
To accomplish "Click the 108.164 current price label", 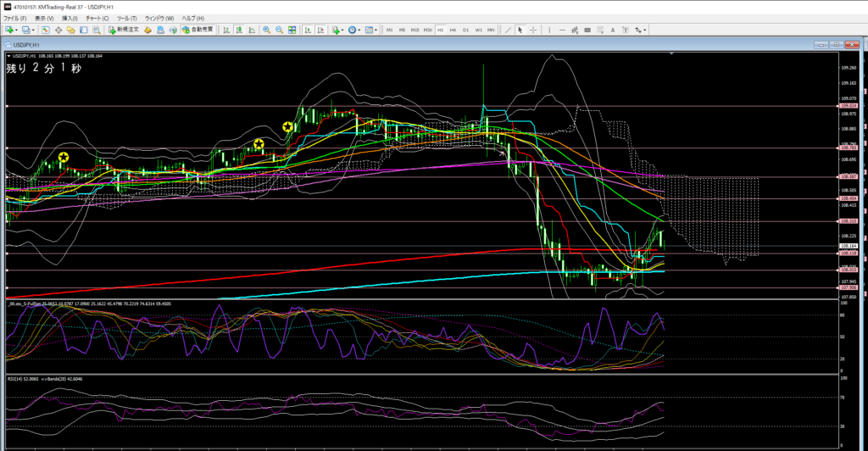I will [849, 246].
